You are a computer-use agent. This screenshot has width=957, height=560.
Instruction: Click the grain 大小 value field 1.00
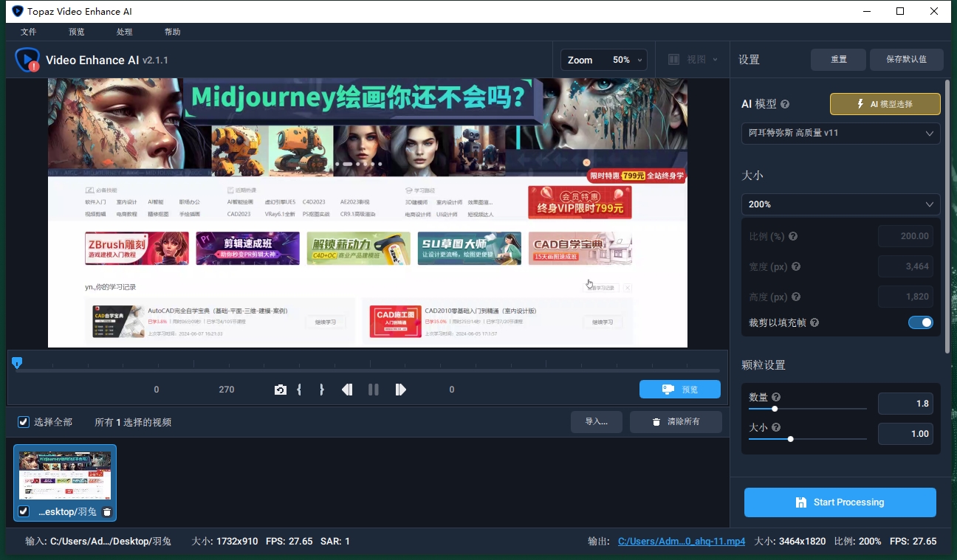905,434
